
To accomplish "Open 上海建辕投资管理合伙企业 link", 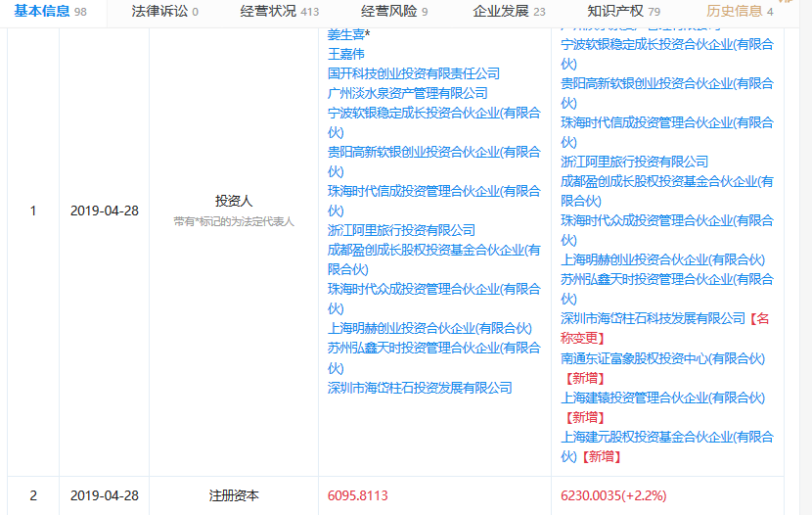I will pos(662,398).
